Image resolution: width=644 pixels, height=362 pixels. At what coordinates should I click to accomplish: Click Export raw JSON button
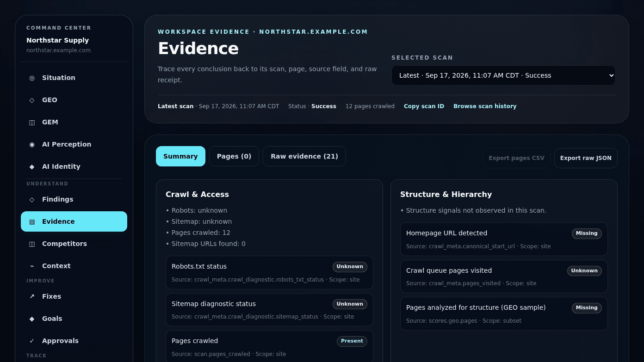586,158
